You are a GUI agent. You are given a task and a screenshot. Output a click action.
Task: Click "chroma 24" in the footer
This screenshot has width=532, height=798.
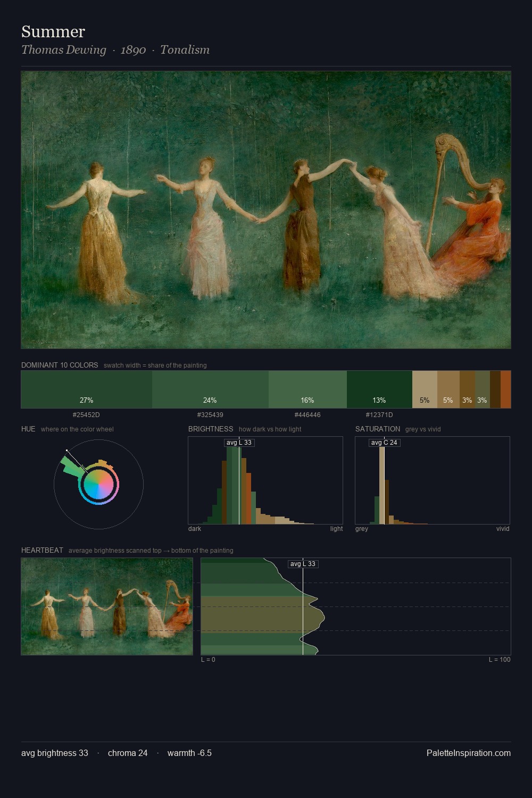128,753
